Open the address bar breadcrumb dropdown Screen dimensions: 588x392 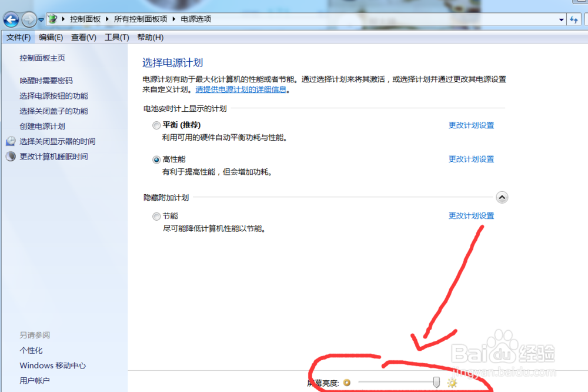click(560, 19)
